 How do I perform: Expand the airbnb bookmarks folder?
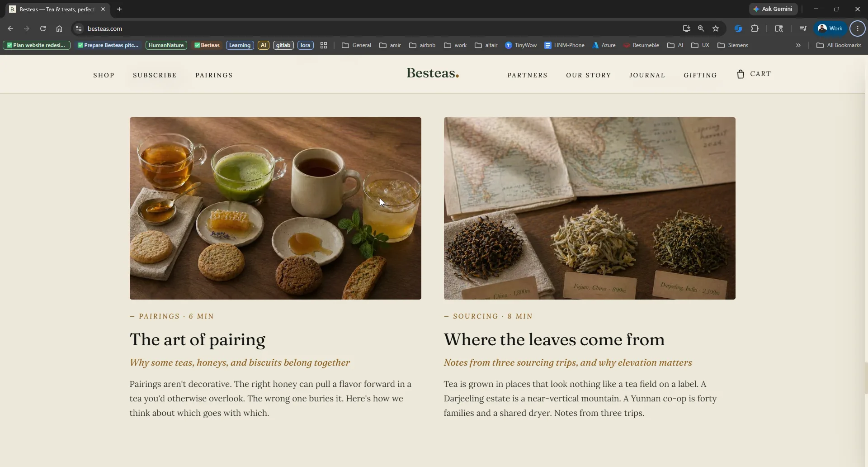coord(422,45)
